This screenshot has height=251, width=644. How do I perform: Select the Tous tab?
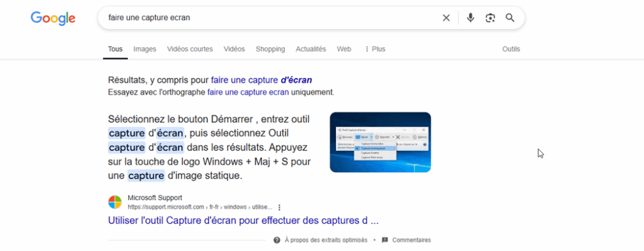tap(116, 49)
